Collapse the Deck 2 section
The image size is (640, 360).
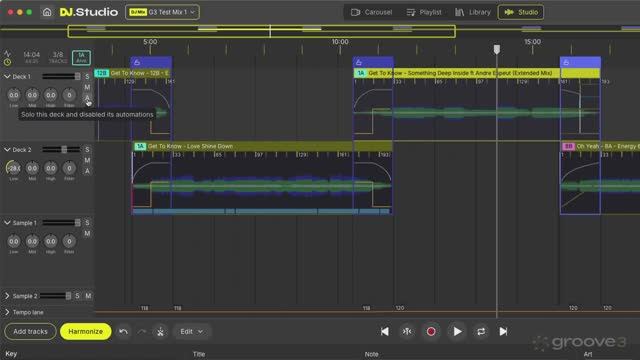point(7,150)
